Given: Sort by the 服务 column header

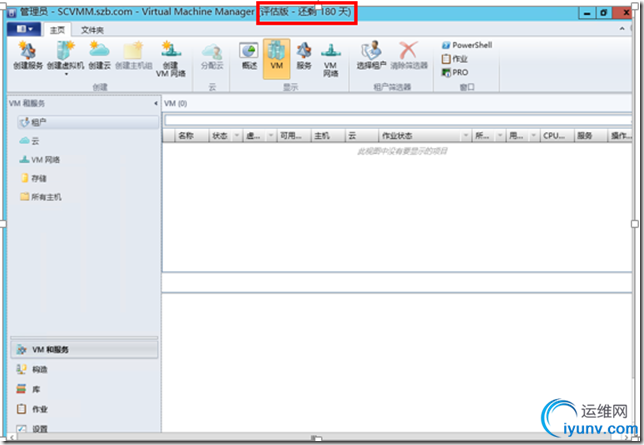Looking at the screenshot, I should [591, 136].
